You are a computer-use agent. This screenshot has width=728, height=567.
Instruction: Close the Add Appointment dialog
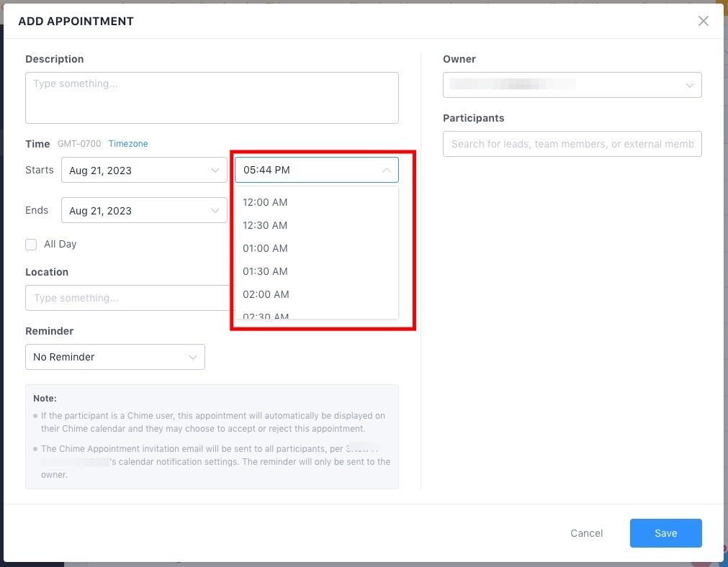coord(704,21)
